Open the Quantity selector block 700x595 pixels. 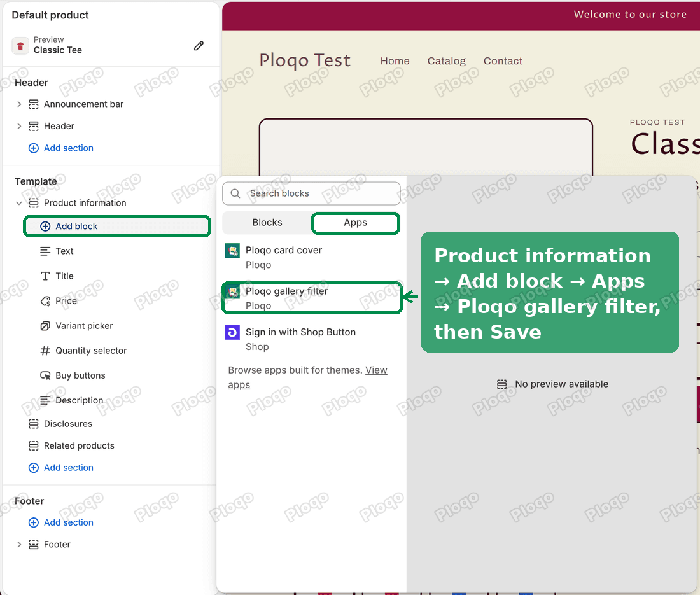pyautogui.click(x=117, y=351)
